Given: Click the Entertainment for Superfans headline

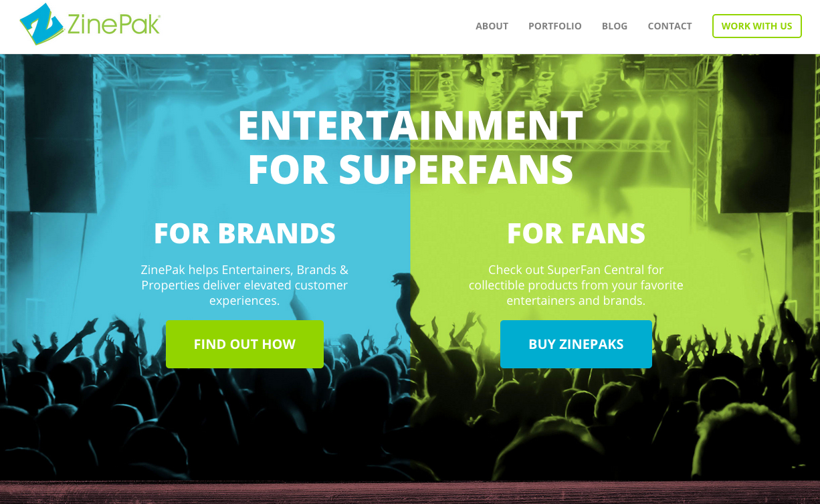Looking at the screenshot, I should click(410, 147).
